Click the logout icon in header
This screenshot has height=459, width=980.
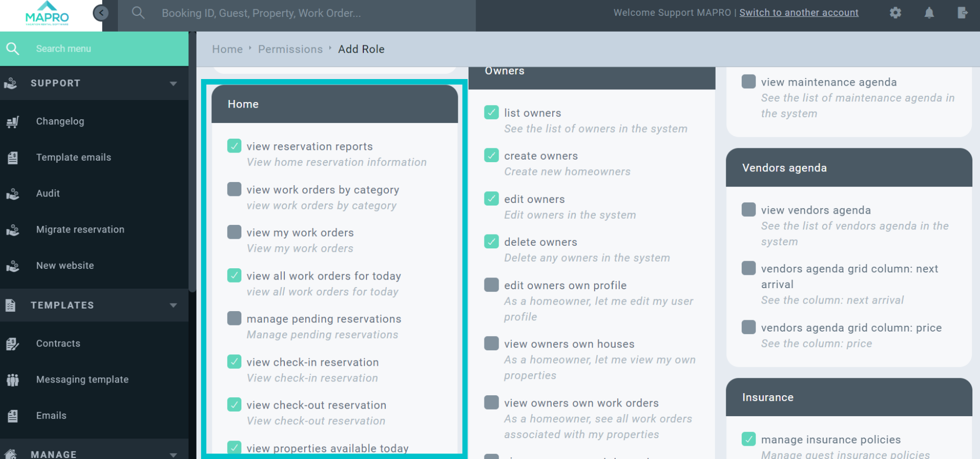coord(962,13)
